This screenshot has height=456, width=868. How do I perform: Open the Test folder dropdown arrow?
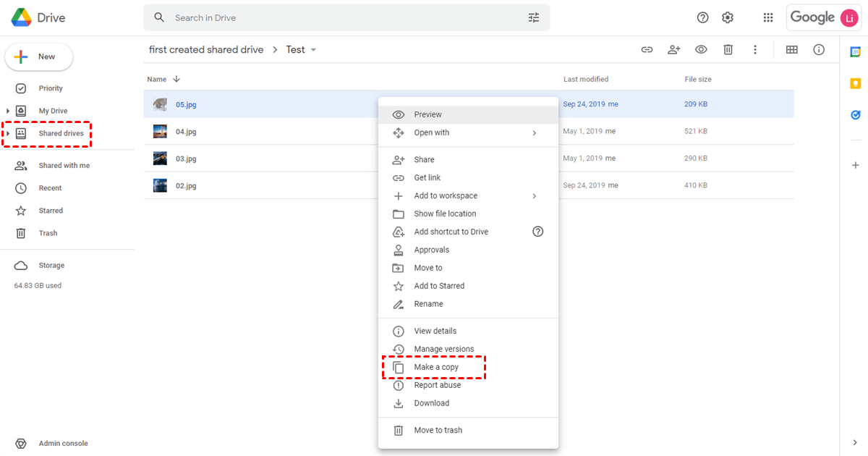pyautogui.click(x=312, y=49)
